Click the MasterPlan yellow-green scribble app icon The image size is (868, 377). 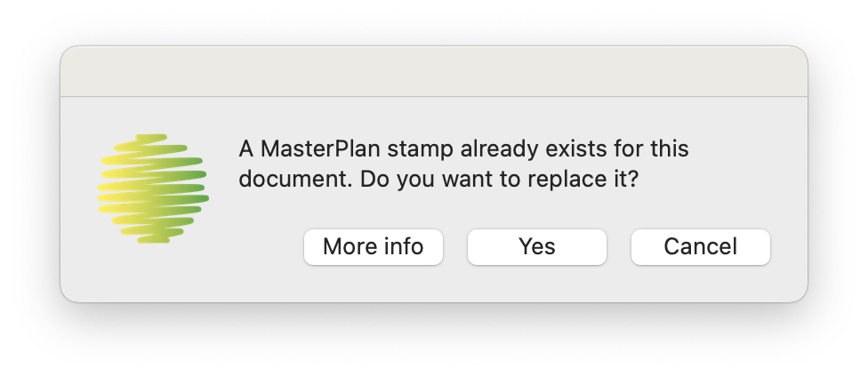(153, 188)
